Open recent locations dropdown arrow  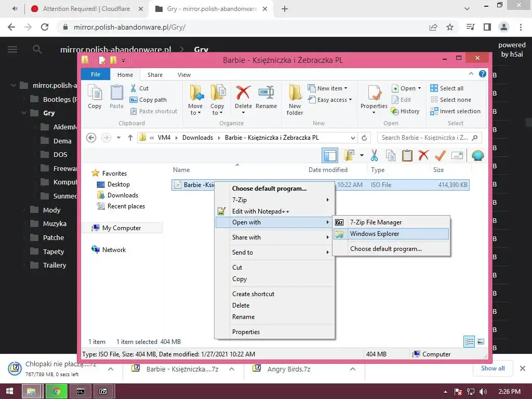(x=118, y=138)
